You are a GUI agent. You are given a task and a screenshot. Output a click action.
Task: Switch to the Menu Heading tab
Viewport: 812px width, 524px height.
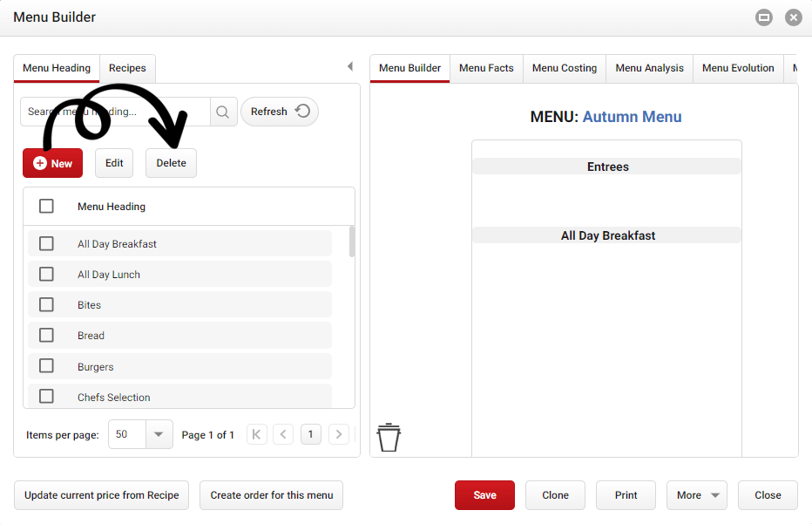pyautogui.click(x=57, y=68)
